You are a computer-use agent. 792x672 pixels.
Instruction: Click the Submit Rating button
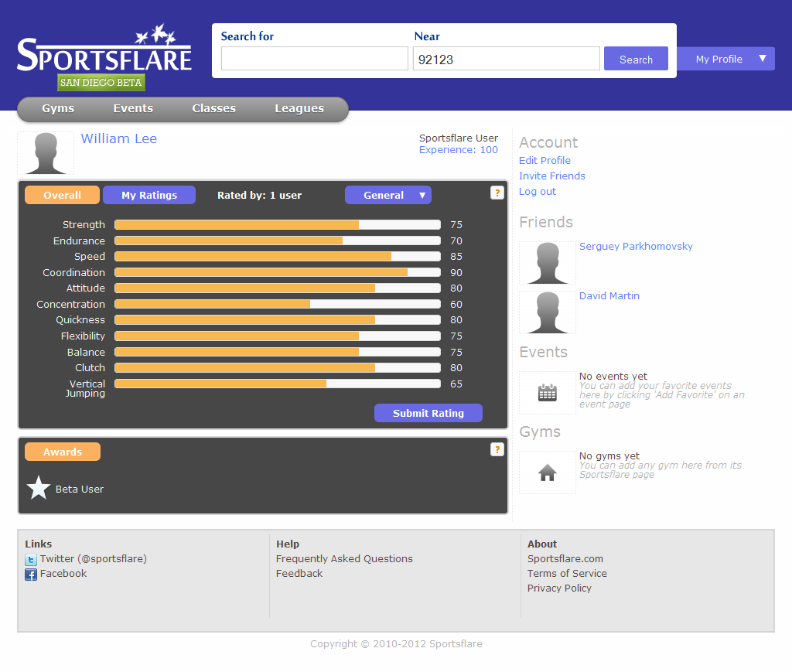(x=428, y=413)
